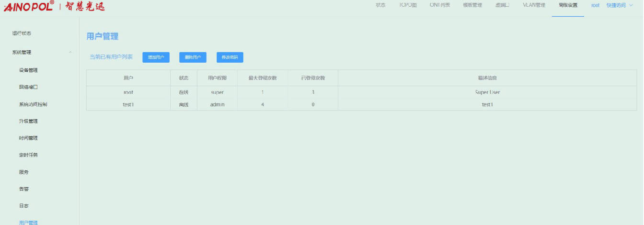Switch to the 状态 top tab

tap(380, 5)
